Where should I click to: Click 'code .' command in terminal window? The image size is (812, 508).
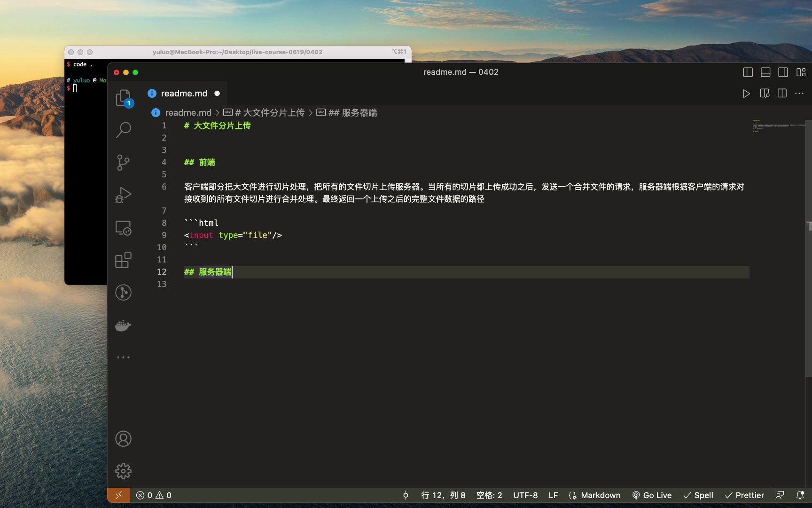point(83,64)
